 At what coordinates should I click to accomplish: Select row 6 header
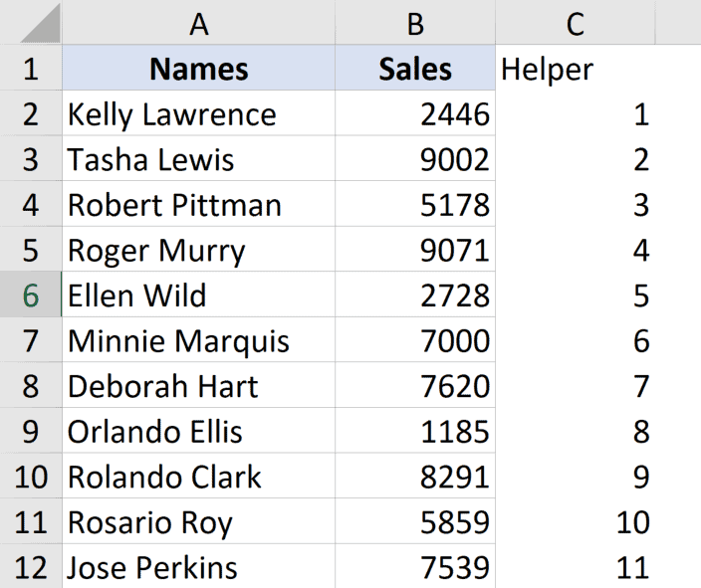pos(31,295)
